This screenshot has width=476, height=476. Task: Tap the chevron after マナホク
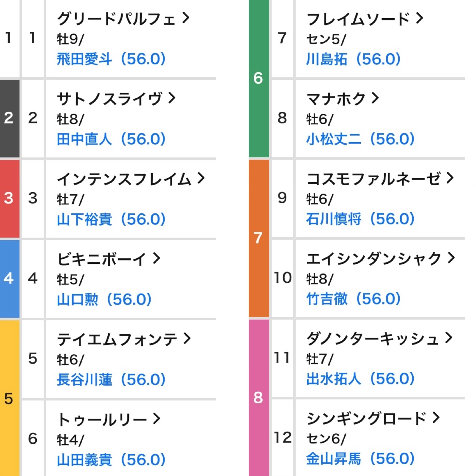375,98
